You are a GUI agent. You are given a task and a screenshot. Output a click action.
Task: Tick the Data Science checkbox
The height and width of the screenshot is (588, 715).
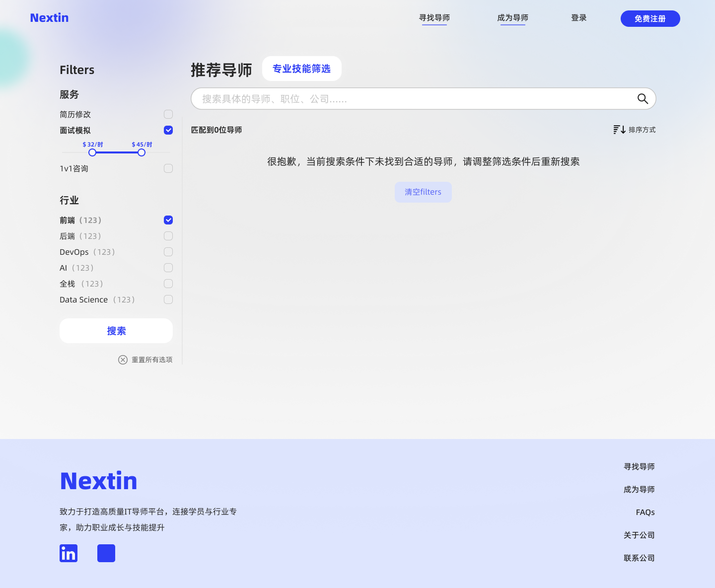[x=168, y=299]
